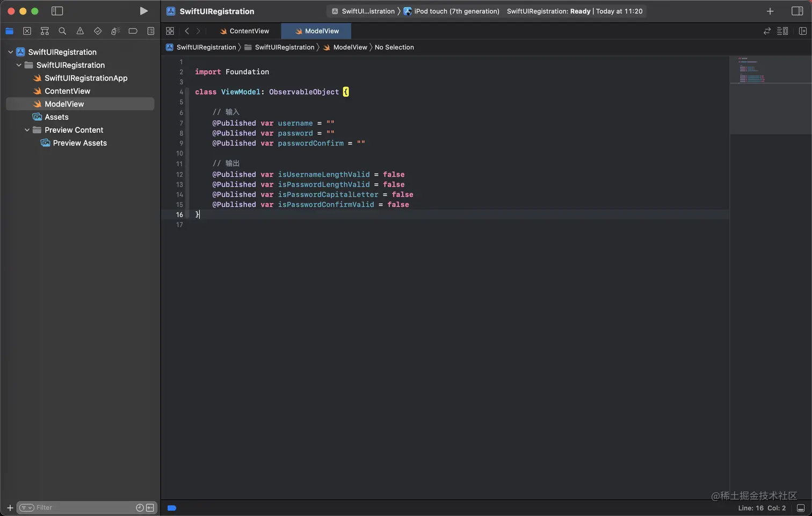
Task: Toggle the inspector panel visibility
Action: click(x=798, y=11)
